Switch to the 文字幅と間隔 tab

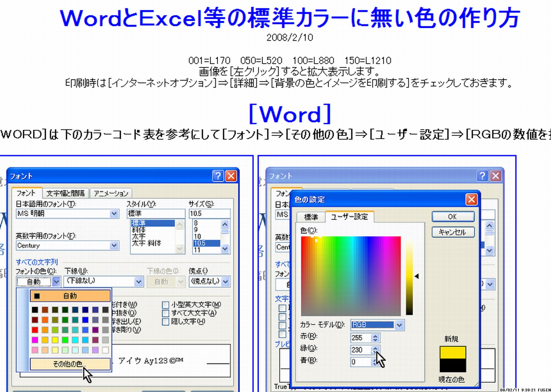tap(66, 193)
